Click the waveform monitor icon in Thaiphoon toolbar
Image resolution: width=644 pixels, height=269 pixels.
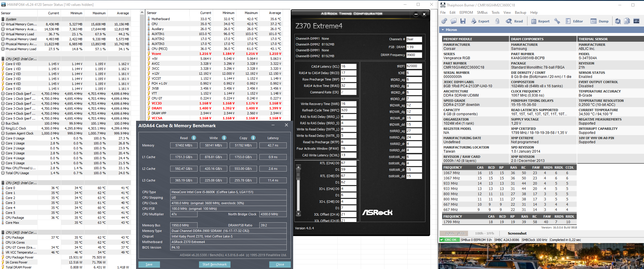coord(636,21)
